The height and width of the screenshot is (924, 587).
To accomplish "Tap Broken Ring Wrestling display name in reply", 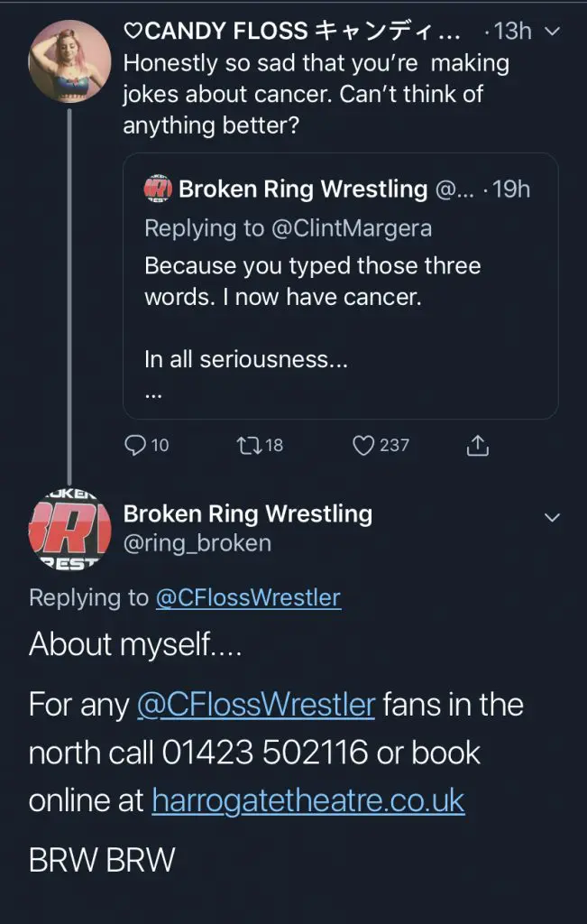I will [x=247, y=513].
